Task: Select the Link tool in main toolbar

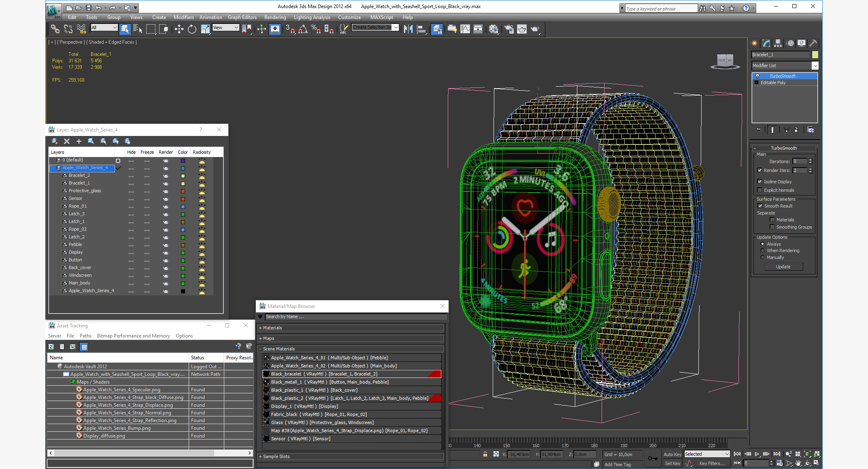Action: pyautogui.click(x=55, y=29)
